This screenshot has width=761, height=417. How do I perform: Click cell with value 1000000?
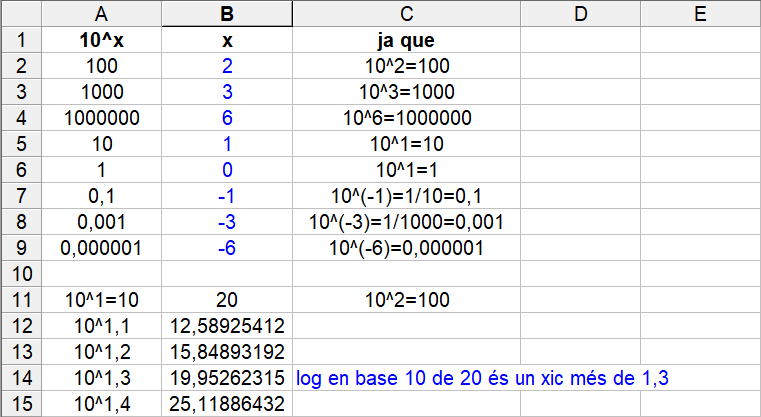pos(102,118)
